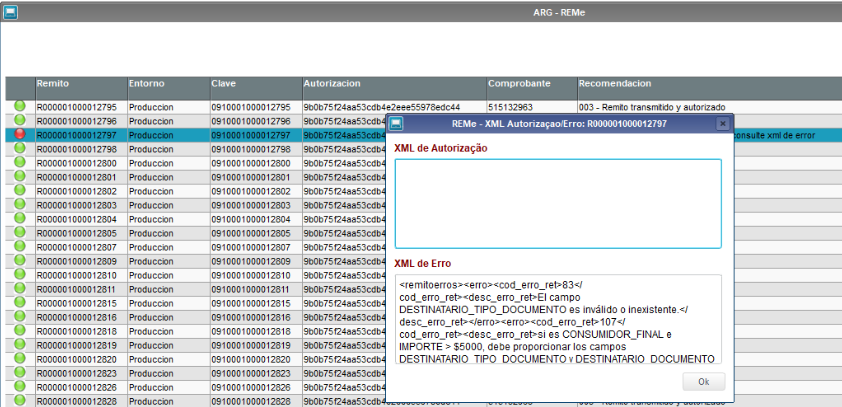
Task: Click green status icon for remito R000001000012809
Action: click(20, 260)
